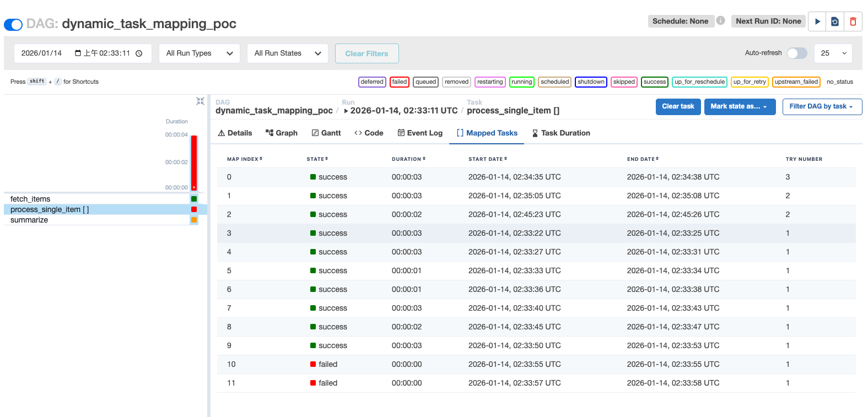Screen dimensions: 868x417
Task: Toggle the DAG pause switch
Action: pyautogui.click(x=13, y=24)
